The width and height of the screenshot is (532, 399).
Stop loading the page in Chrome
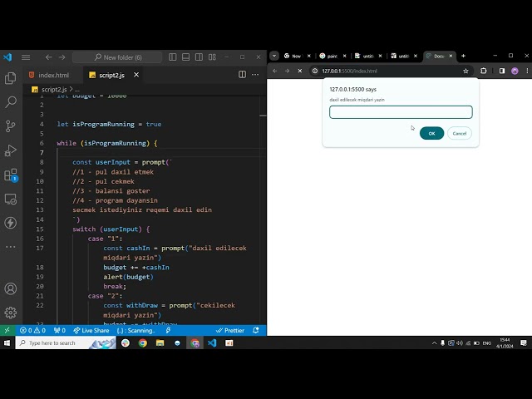coord(300,71)
